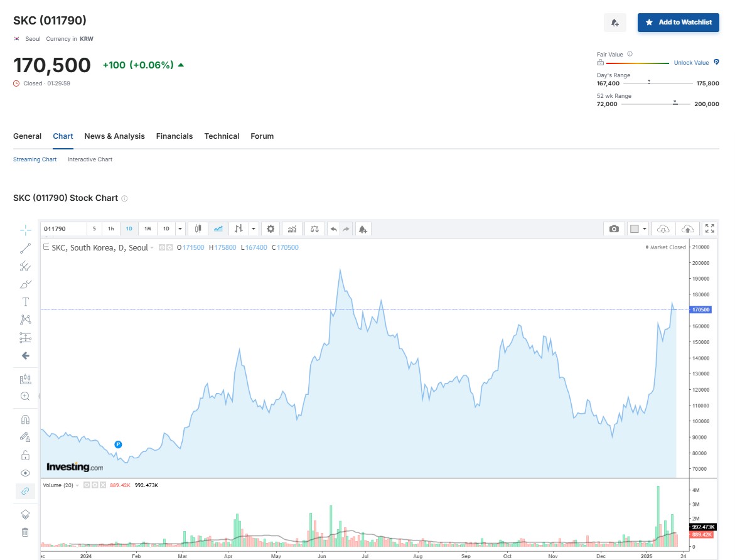Image resolution: width=735 pixels, height=560 pixels.
Task: Toggle magnet mode in the sidebar
Action: click(x=25, y=419)
